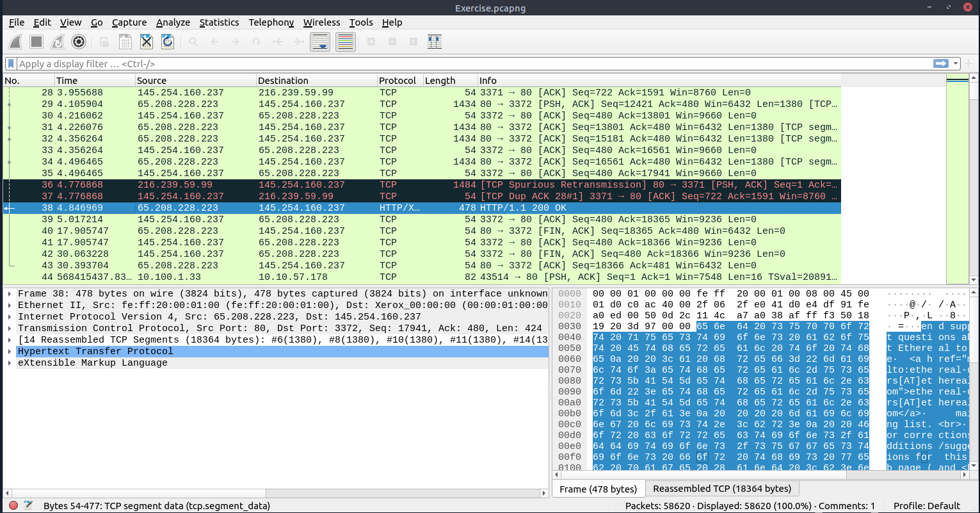Close the Exercise.pcapng capture file
The width and height of the screenshot is (980, 513).
click(x=147, y=42)
